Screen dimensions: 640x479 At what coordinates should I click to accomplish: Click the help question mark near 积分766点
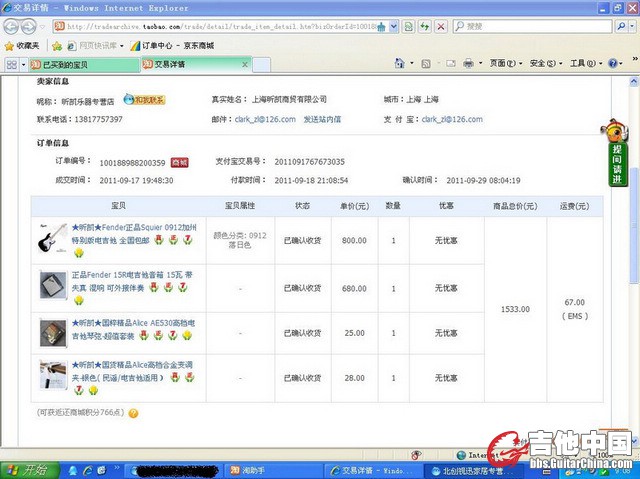(133, 412)
